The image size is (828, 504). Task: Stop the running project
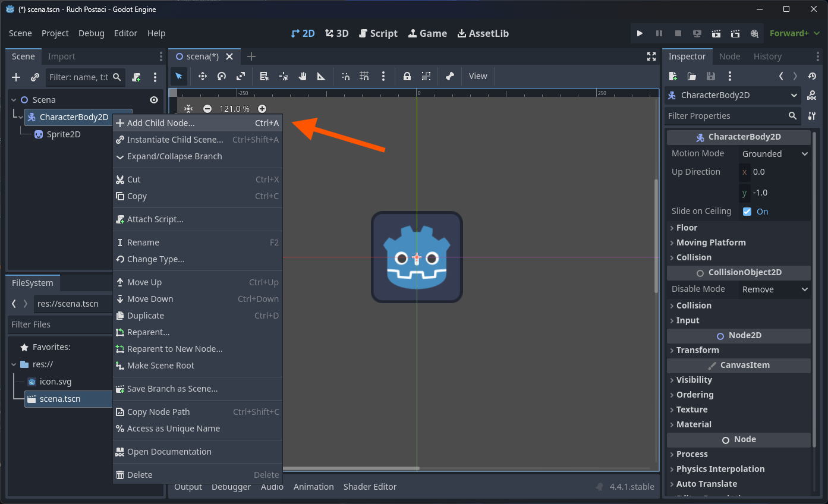click(x=678, y=33)
